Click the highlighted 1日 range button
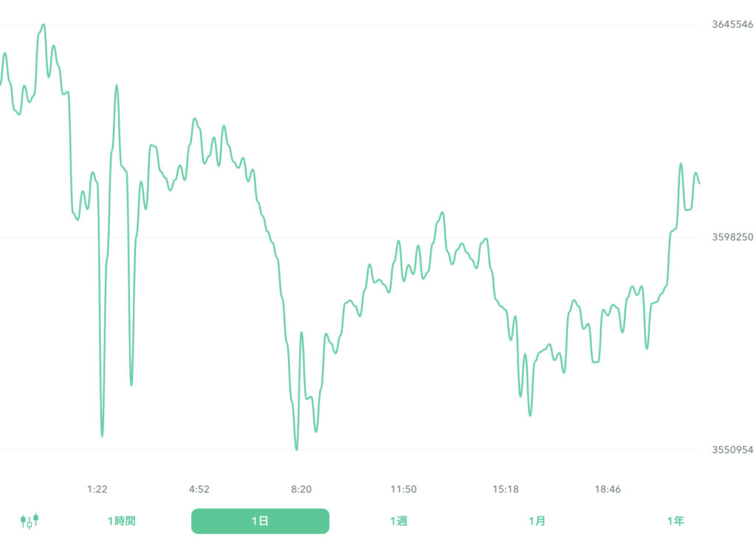The width and height of the screenshot is (756, 543). click(x=260, y=521)
